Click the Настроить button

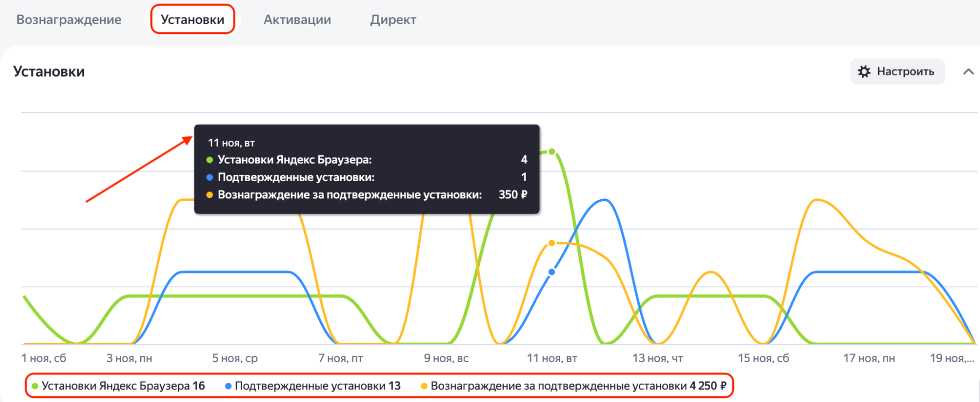(x=897, y=72)
